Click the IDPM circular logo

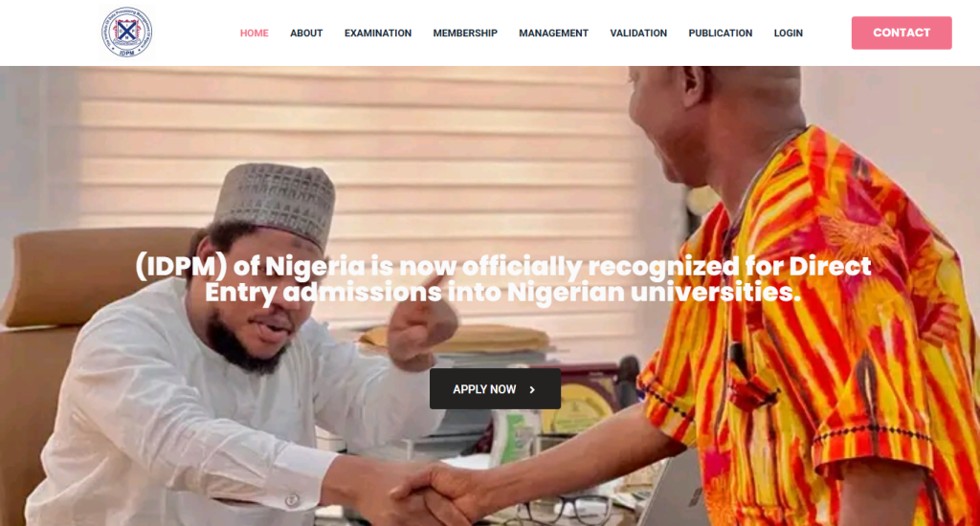click(127, 33)
